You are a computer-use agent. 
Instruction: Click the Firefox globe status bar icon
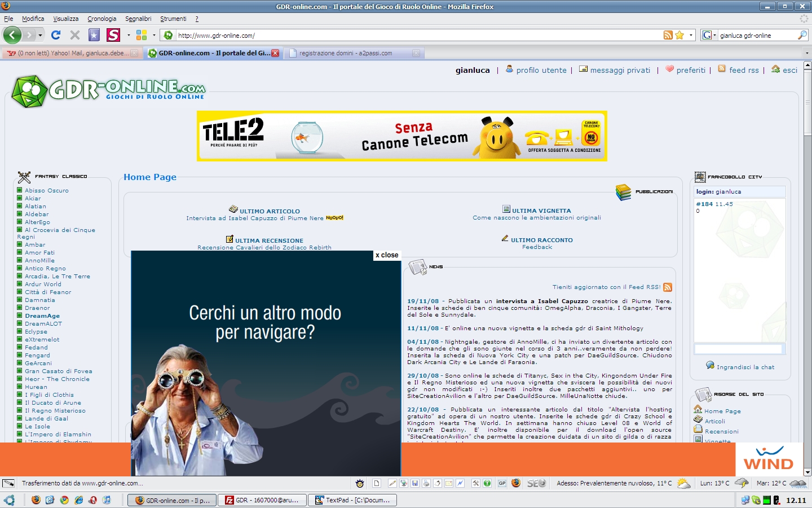(516, 483)
